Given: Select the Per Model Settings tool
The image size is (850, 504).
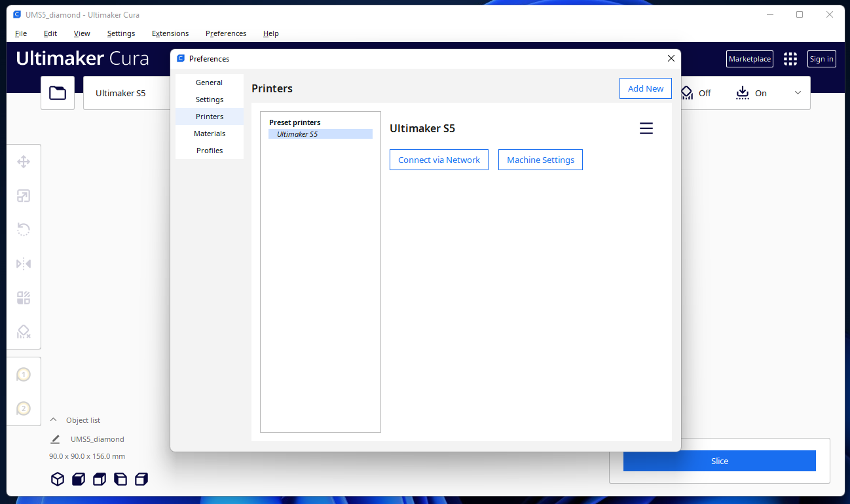Looking at the screenshot, I should 24,298.
